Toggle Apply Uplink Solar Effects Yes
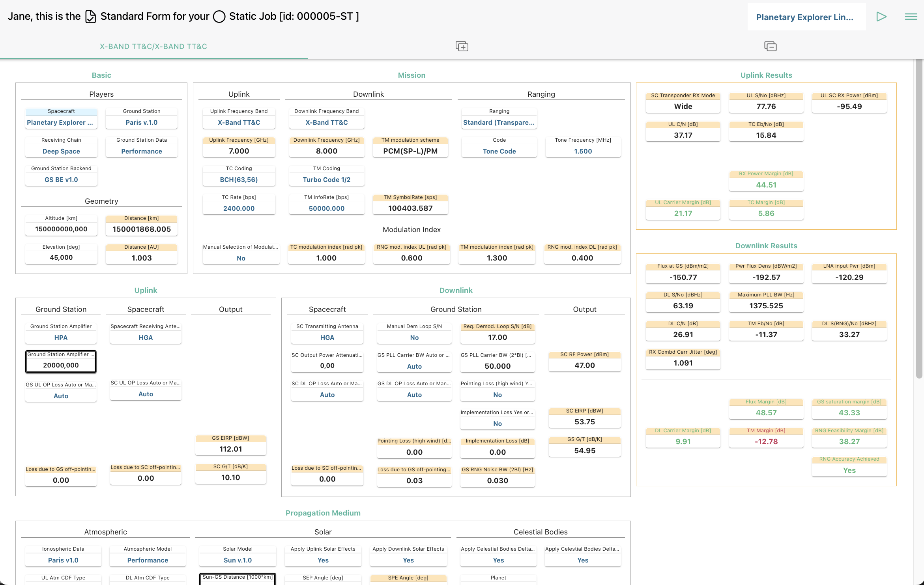Viewport: 924px width, 585px height. pos(323,560)
